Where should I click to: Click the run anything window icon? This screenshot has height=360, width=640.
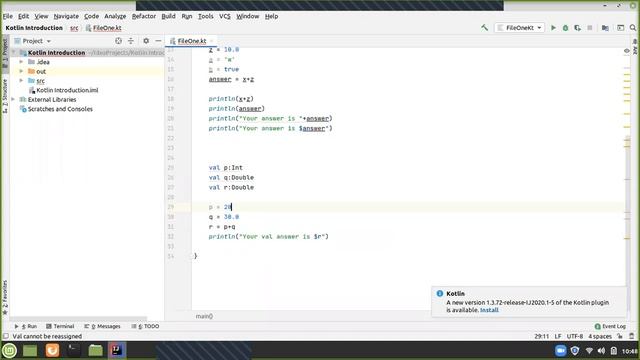620,28
